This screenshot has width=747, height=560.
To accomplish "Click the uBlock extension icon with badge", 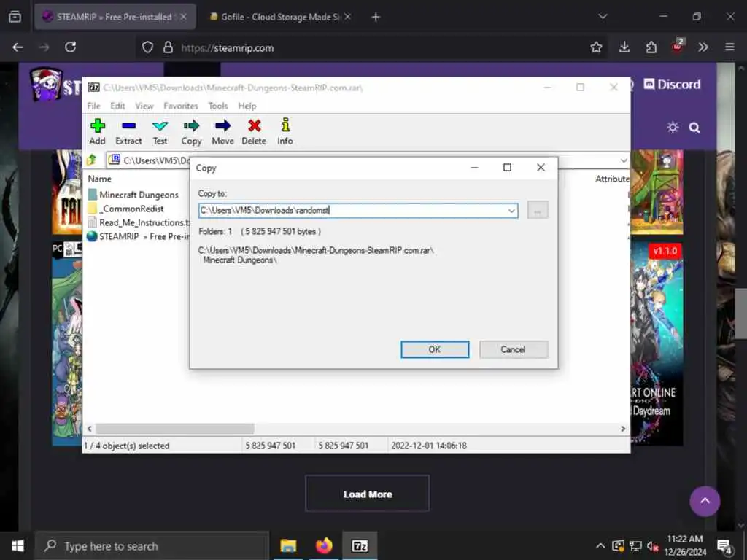I will 678,46.
